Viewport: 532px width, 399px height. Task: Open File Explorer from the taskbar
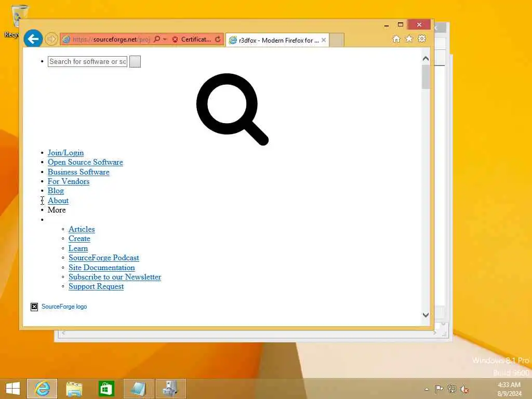(x=74, y=389)
